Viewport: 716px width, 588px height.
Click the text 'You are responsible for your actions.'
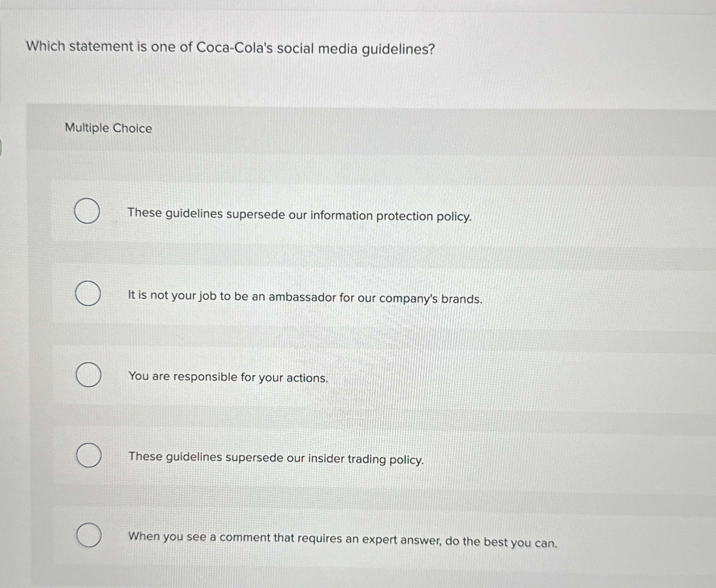228,377
